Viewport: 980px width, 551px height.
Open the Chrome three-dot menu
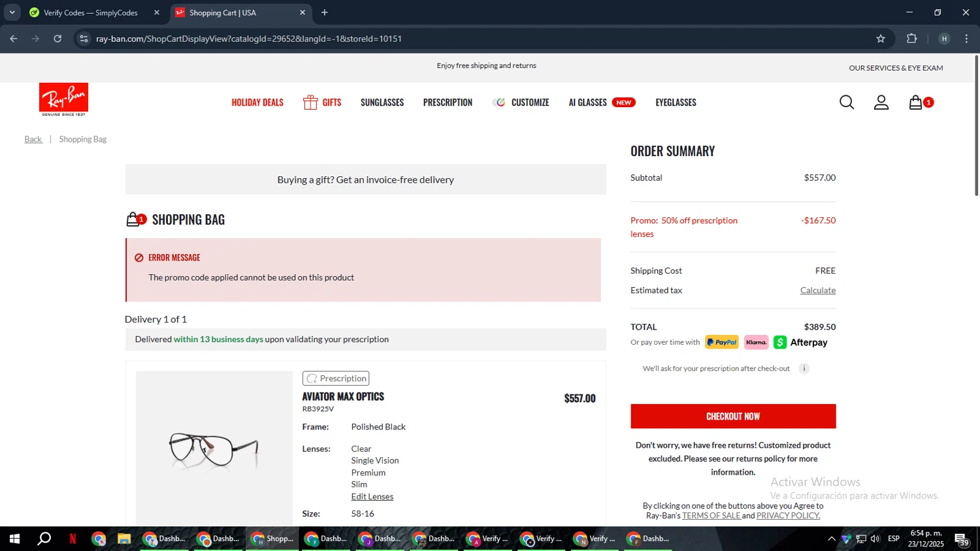click(966, 39)
